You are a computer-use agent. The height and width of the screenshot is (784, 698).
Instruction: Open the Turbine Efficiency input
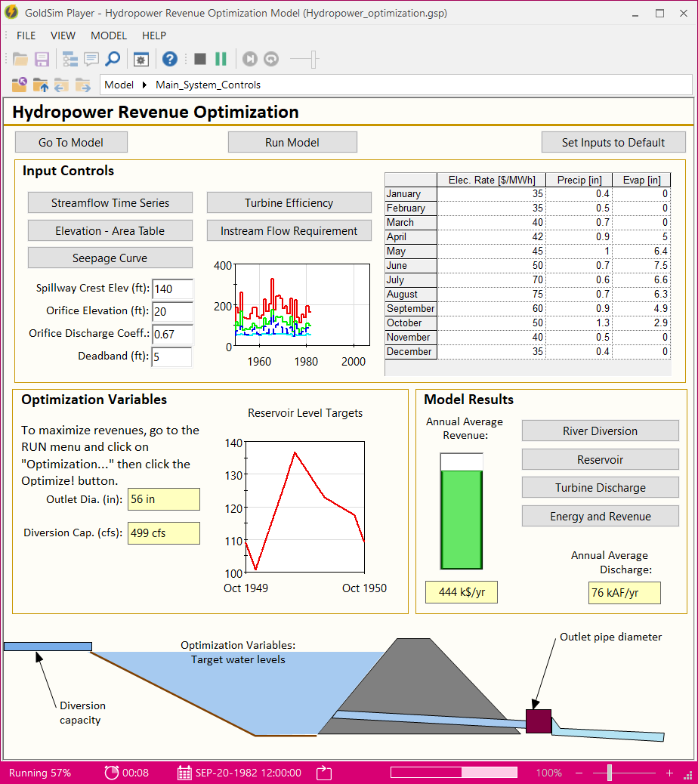289,203
